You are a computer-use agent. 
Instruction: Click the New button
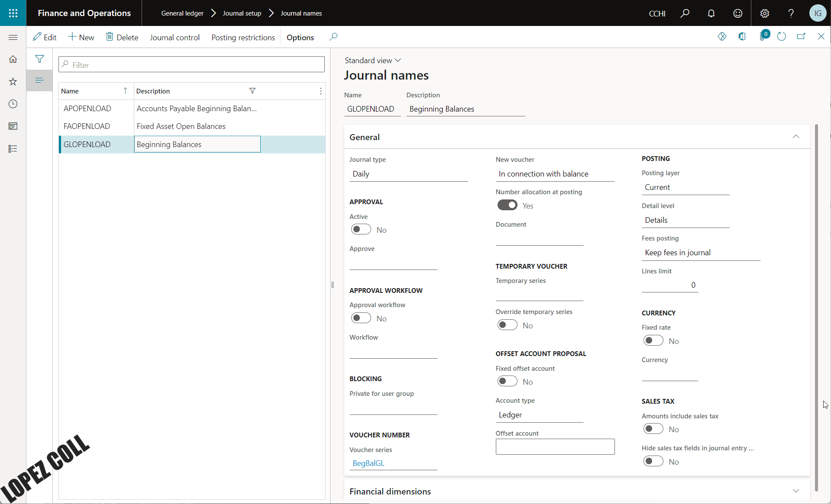pos(81,38)
